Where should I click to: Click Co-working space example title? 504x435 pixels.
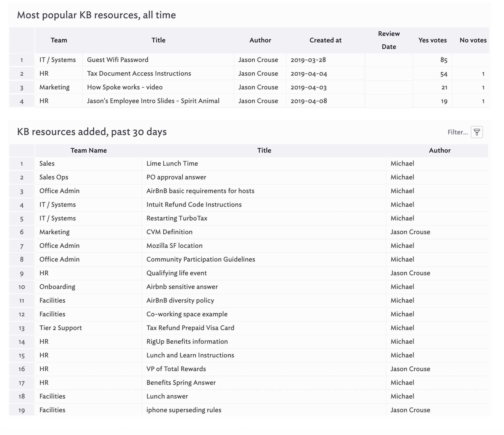pyautogui.click(x=187, y=314)
